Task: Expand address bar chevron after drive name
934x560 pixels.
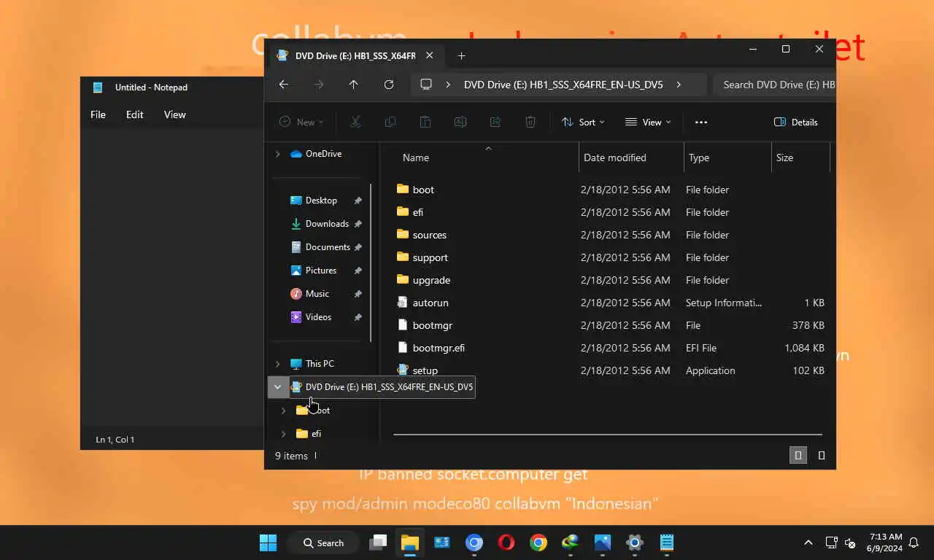Action: [679, 85]
